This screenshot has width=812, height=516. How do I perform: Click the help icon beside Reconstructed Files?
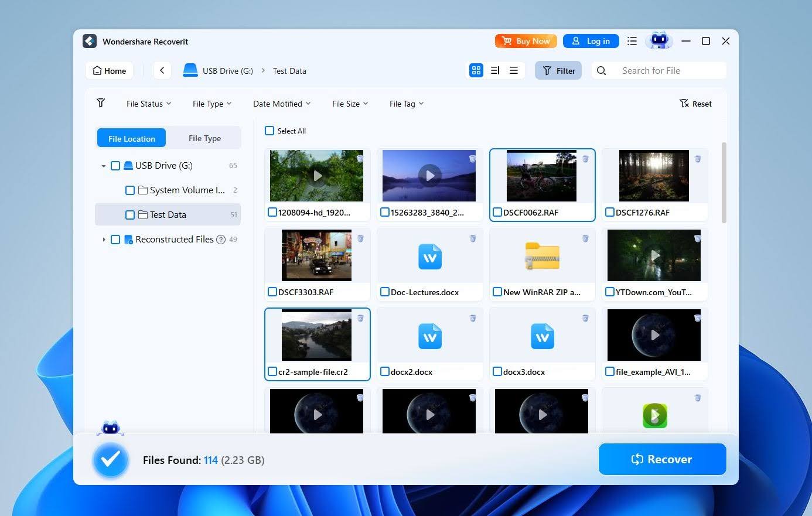(x=221, y=240)
